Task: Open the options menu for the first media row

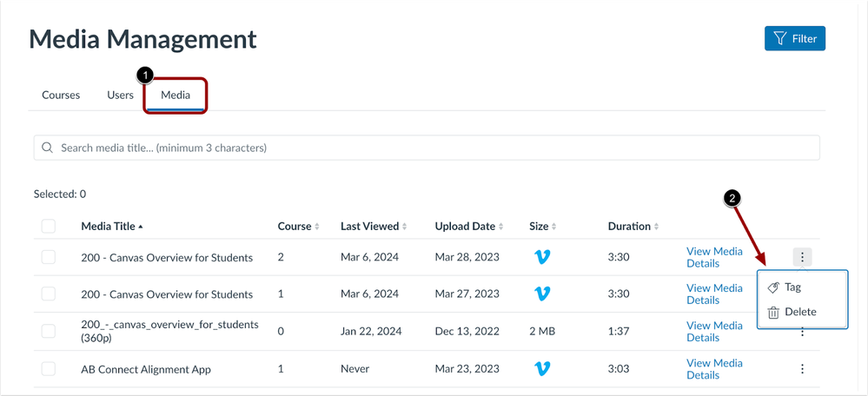Action: [x=802, y=257]
